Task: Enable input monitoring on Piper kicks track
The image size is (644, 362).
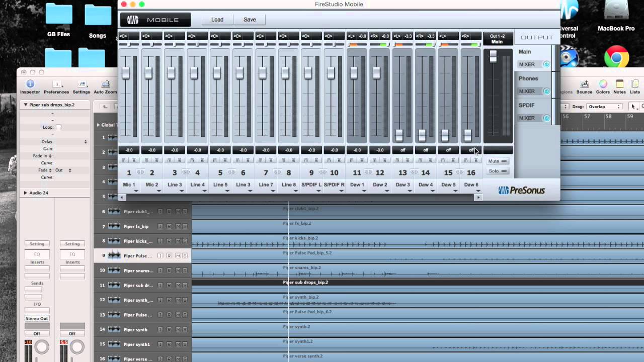Action: coord(160,241)
